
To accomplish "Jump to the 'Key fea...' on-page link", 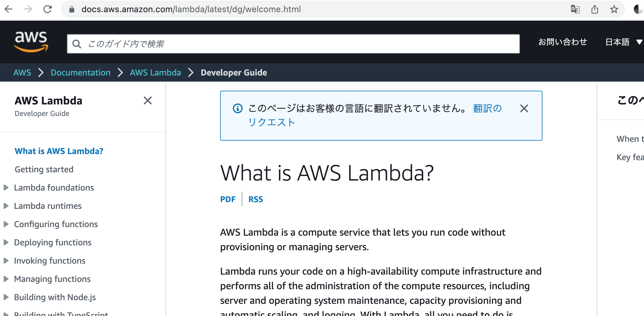I will point(630,157).
